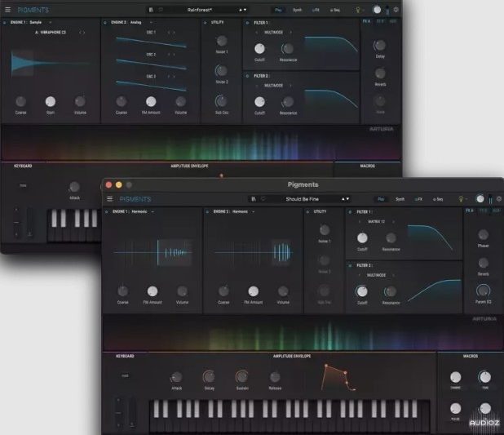Click the Should Be Fine preset up/down arrows

346,199
